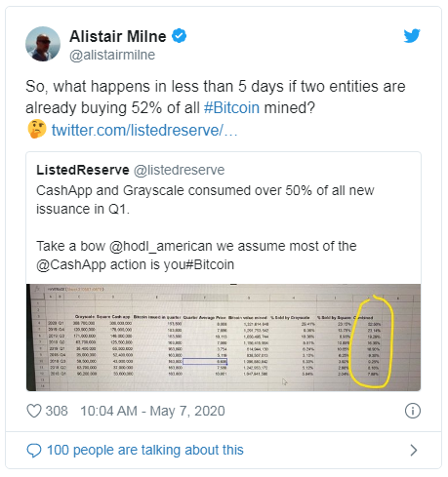Follow the twitter.com/listedreserve link

click(x=144, y=130)
